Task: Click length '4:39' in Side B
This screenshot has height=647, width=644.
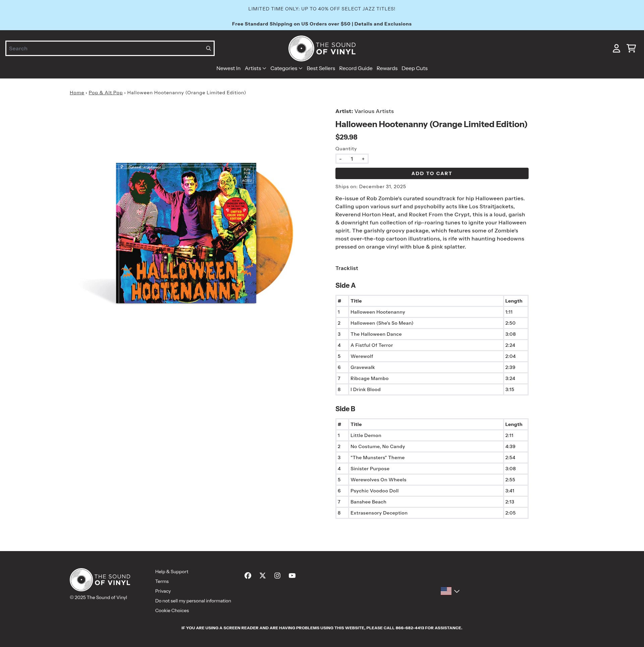Action: tap(510, 446)
